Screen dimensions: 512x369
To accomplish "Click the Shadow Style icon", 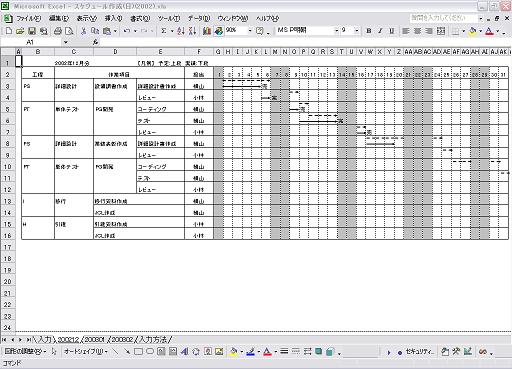I will tap(319, 351).
